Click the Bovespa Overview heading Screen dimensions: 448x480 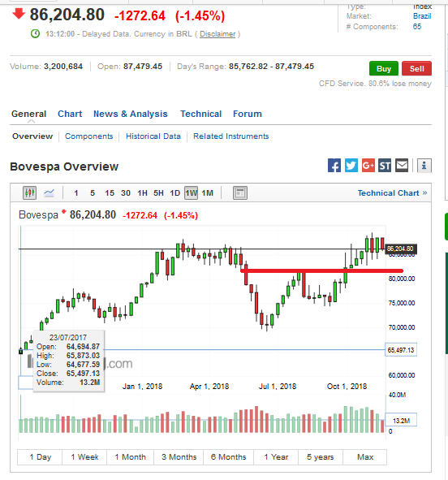64,166
